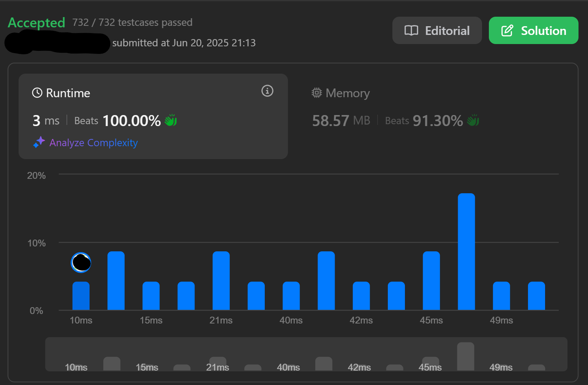
Task: Select the chart bar above the 21ms label
Action: point(221,281)
